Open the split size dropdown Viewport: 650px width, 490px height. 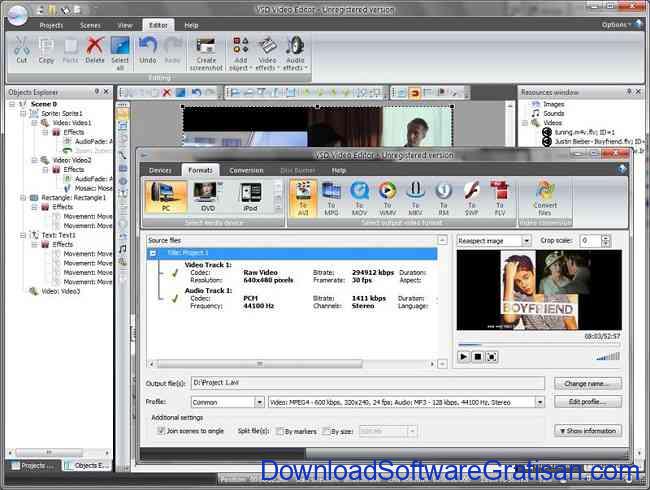pos(412,432)
